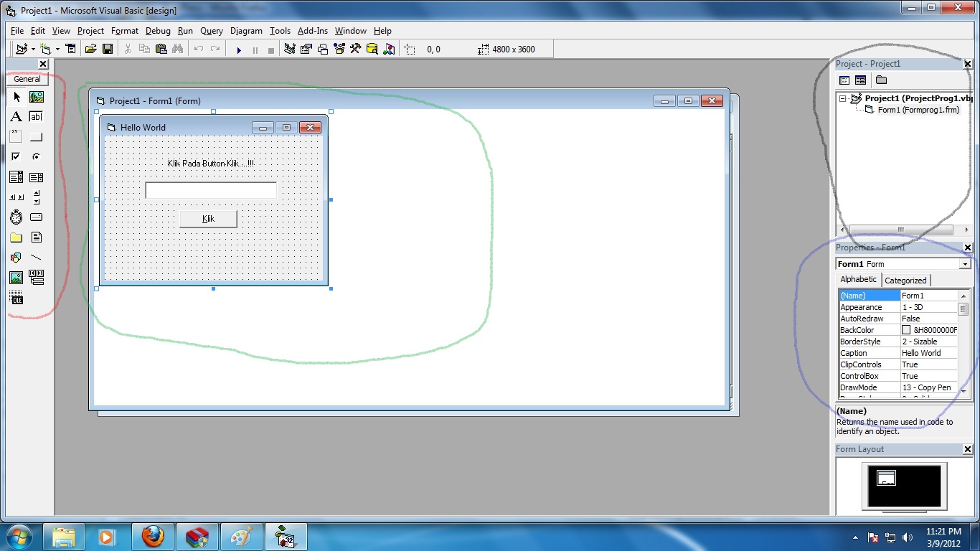The image size is (980, 551).
Task: Open the Object Browser toolbar icon
Action: click(339, 49)
